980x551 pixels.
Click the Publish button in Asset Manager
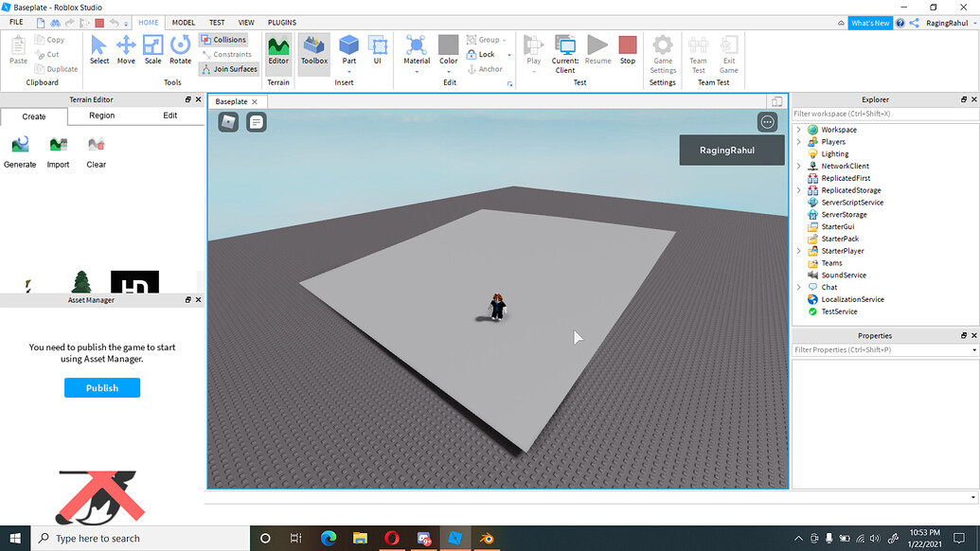(x=101, y=387)
